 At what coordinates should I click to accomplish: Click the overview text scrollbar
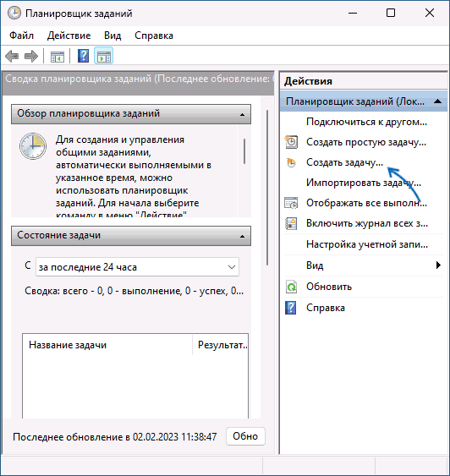[244, 151]
